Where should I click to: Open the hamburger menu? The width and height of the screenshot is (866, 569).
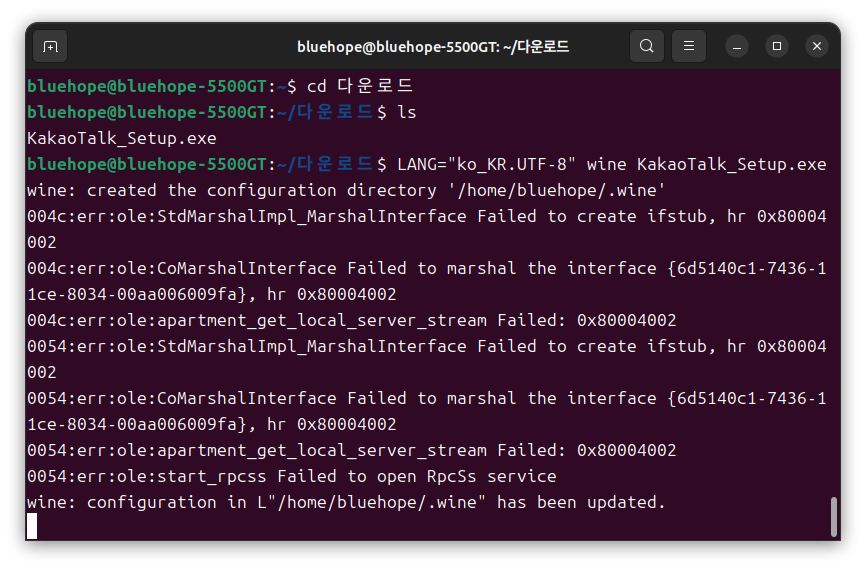[x=689, y=46]
